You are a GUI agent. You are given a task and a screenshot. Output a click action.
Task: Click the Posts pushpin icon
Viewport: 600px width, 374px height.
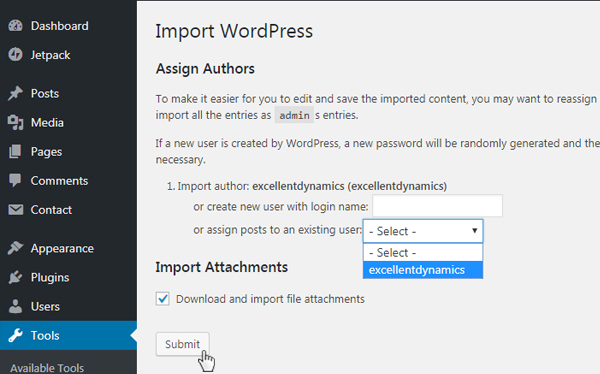pos(15,93)
